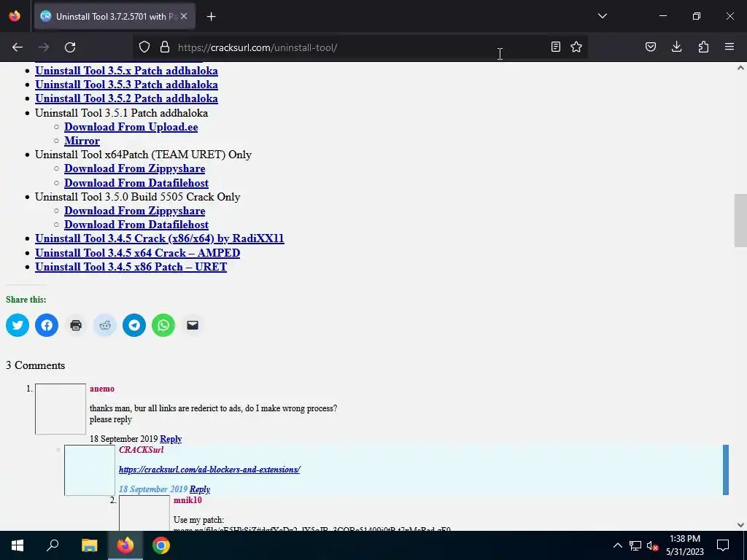Launch Google Chrome from the taskbar
Viewport: 747px width, 560px height.
point(161,545)
